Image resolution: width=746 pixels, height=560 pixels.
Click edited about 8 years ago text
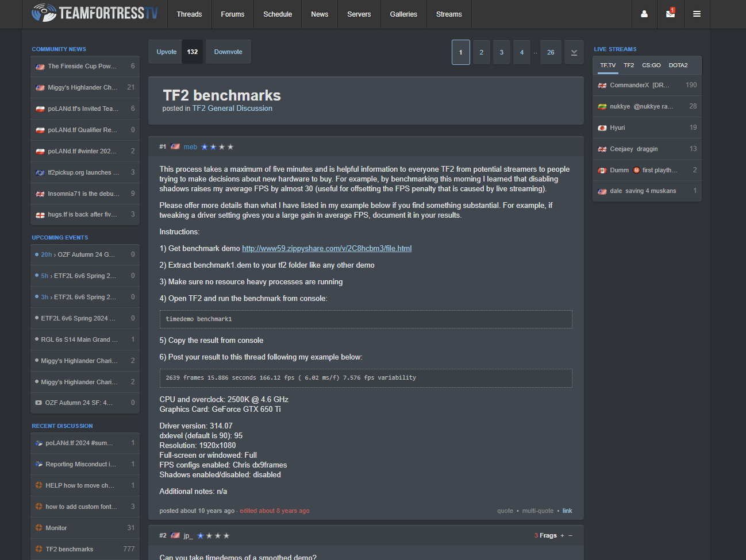275,511
